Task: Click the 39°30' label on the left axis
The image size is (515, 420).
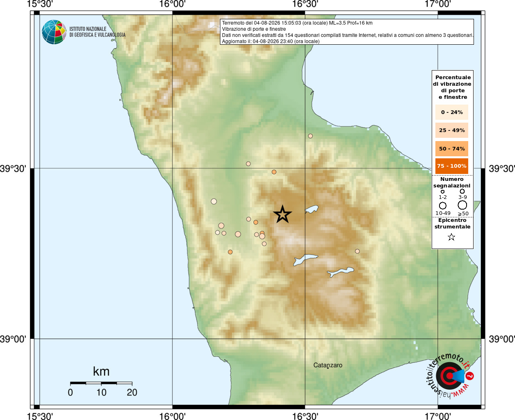Action: [13, 169]
